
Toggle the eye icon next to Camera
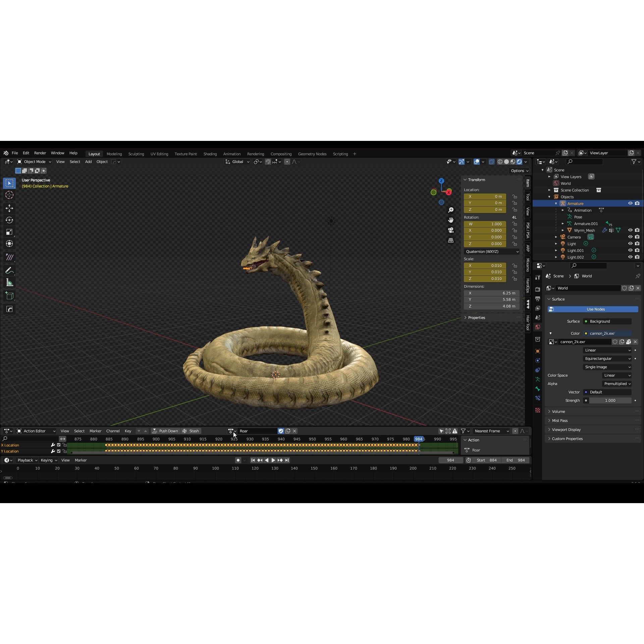click(x=630, y=237)
